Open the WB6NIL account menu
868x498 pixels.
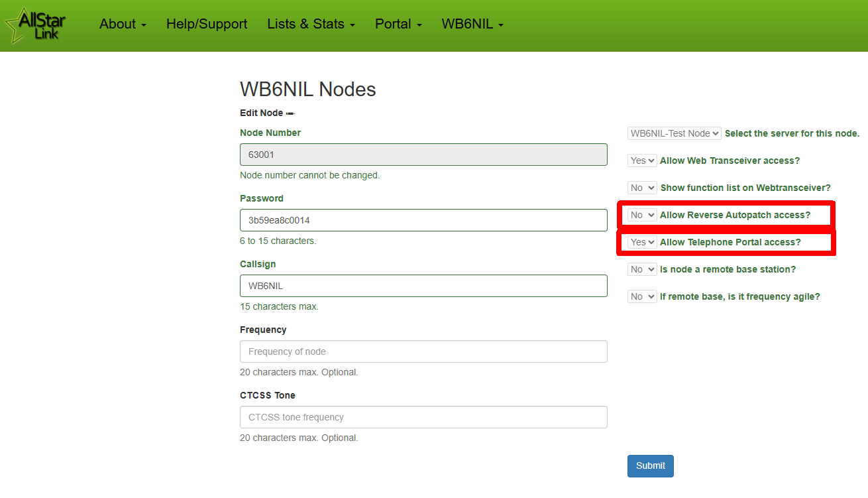pyautogui.click(x=472, y=24)
